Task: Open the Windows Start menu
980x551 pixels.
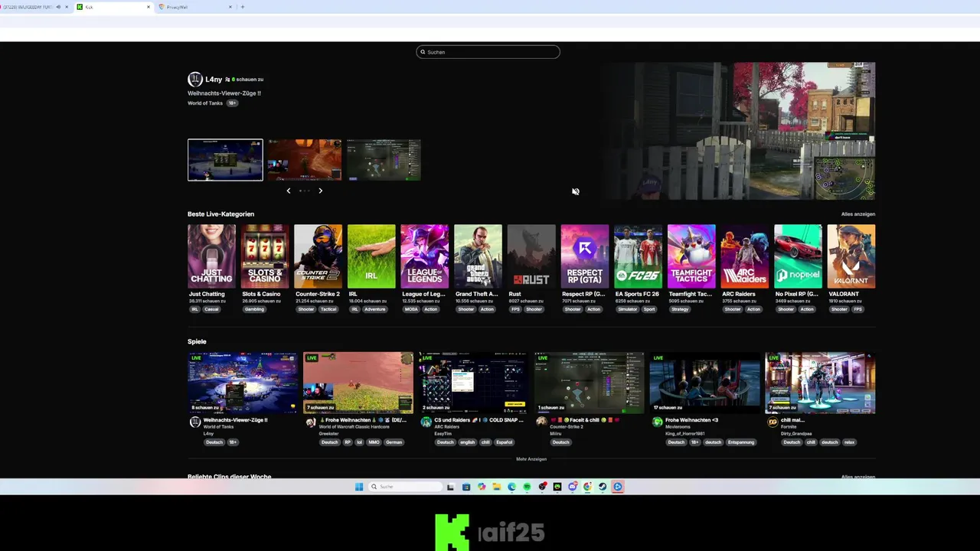Action: [x=359, y=487]
